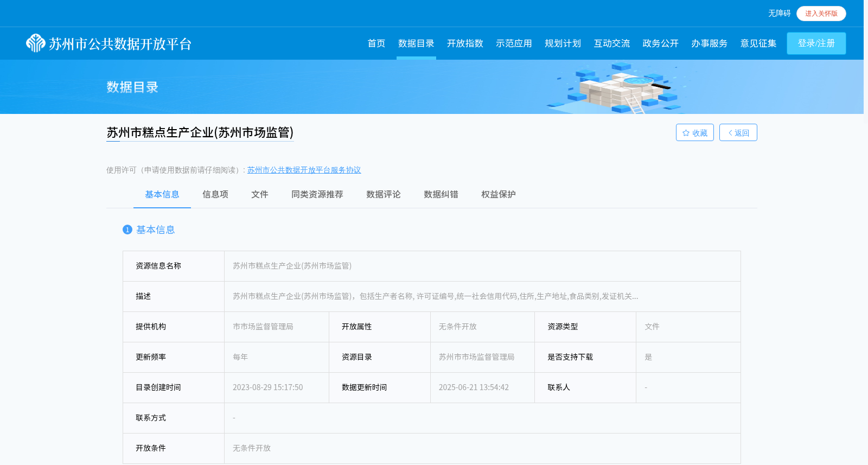Switch to the 文件 tab
The width and height of the screenshot is (868, 465).
pyautogui.click(x=260, y=194)
